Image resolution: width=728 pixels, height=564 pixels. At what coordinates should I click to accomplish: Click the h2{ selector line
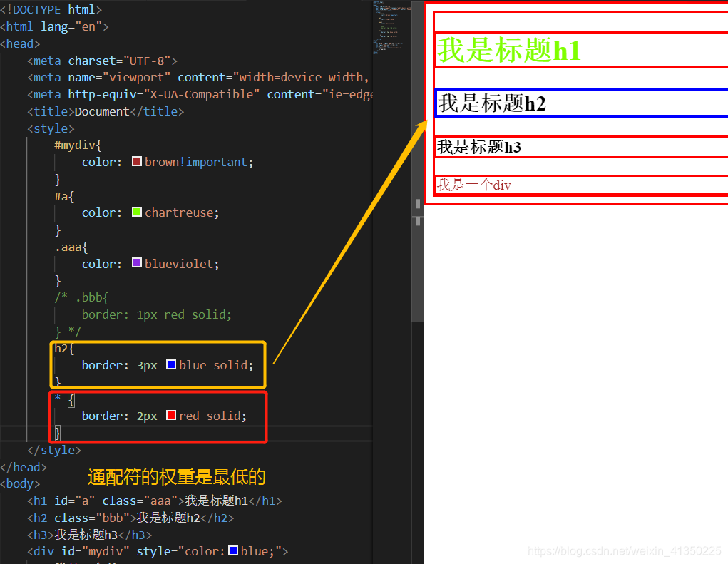pyautogui.click(x=64, y=348)
